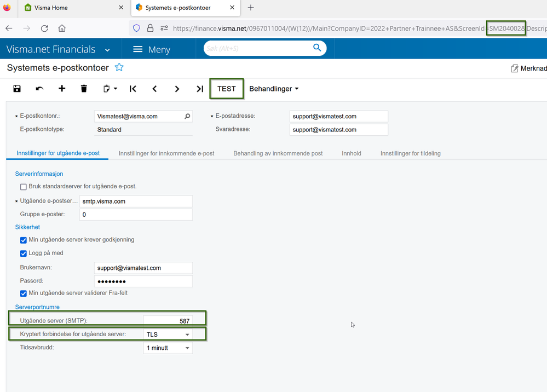Screen dimensions: 547x392
Task: Uncheck Min utgående server krever godkjenning
Action: [x=24, y=240]
